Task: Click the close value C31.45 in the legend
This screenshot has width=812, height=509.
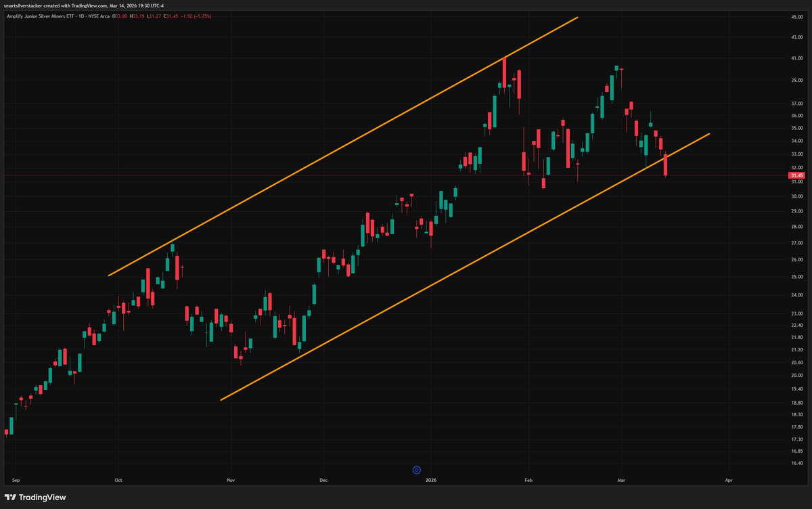Action: point(171,16)
